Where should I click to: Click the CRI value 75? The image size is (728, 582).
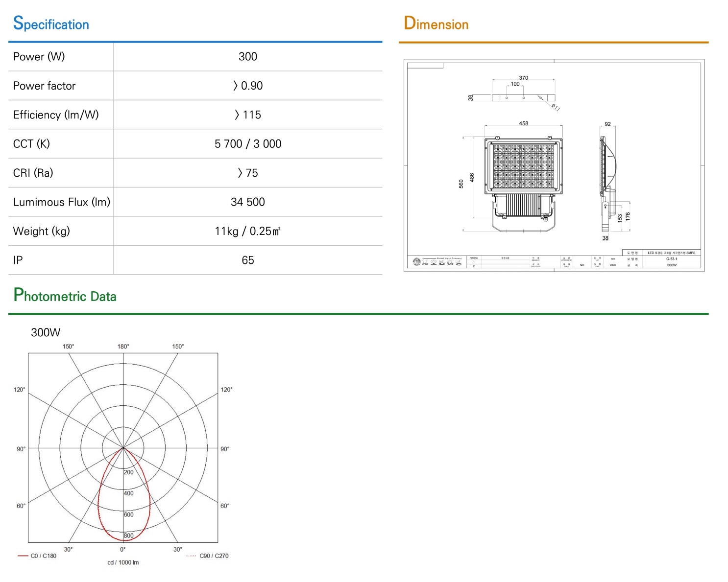pyautogui.click(x=248, y=173)
